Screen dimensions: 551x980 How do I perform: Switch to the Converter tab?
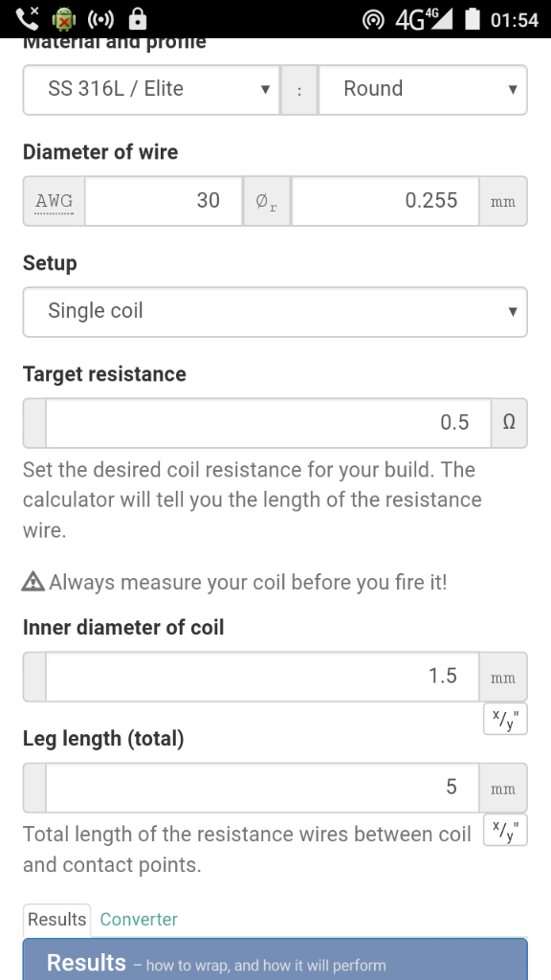[139, 920]
